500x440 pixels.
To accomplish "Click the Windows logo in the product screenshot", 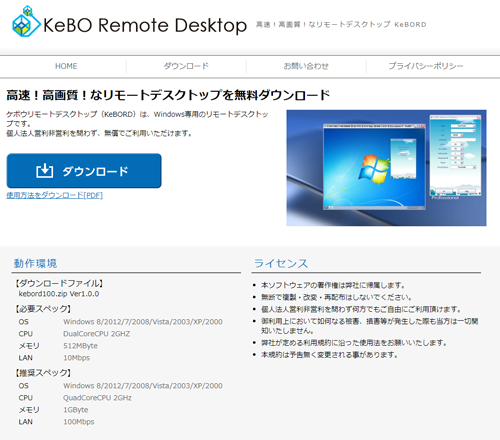I will 374,169.
